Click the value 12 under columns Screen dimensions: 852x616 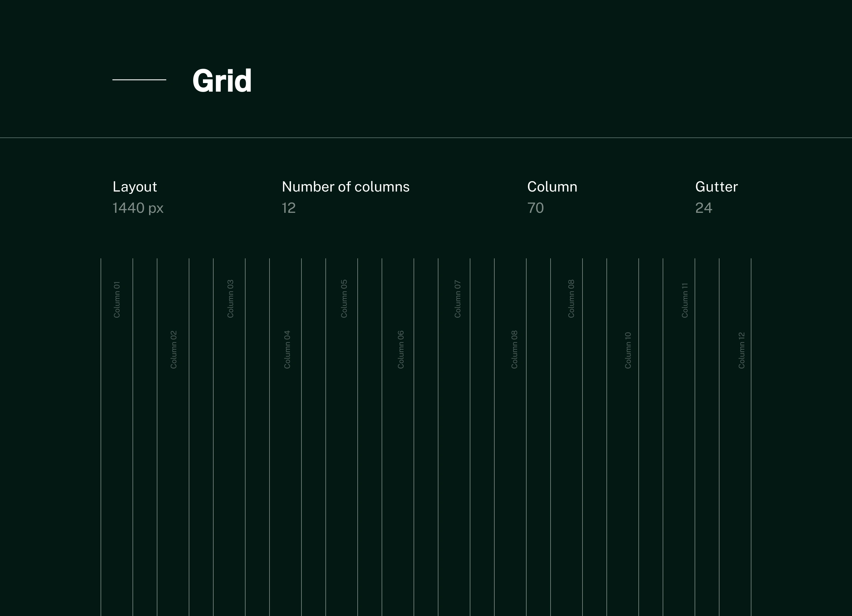click(x=288, y=208)
